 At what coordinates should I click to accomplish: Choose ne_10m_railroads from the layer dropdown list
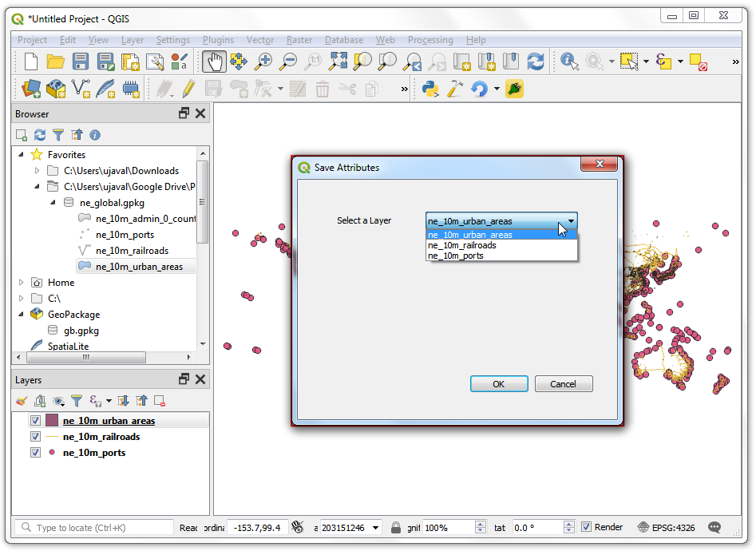pos(462,246)
